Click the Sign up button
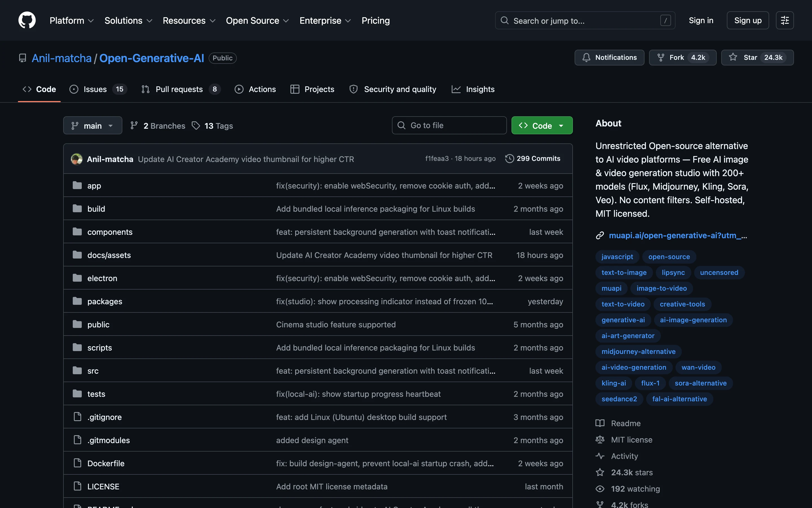The image size is (812, 508). 748,21
